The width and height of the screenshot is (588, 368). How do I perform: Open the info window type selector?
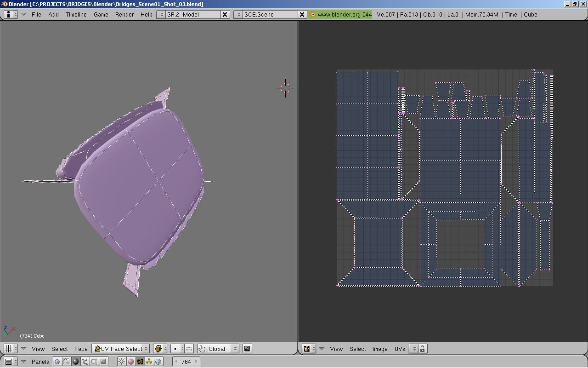click(11, 14)
